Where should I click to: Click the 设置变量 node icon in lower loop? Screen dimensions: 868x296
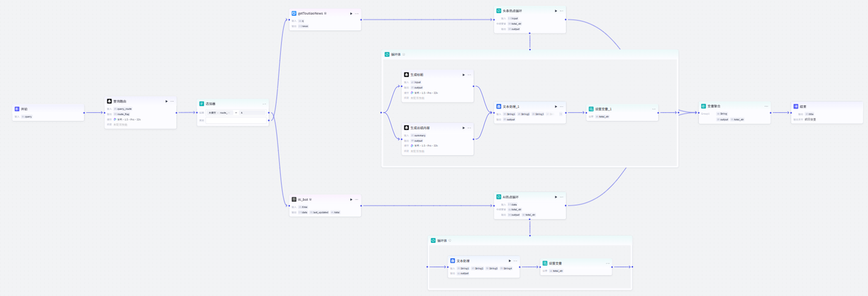click(545, 263)
